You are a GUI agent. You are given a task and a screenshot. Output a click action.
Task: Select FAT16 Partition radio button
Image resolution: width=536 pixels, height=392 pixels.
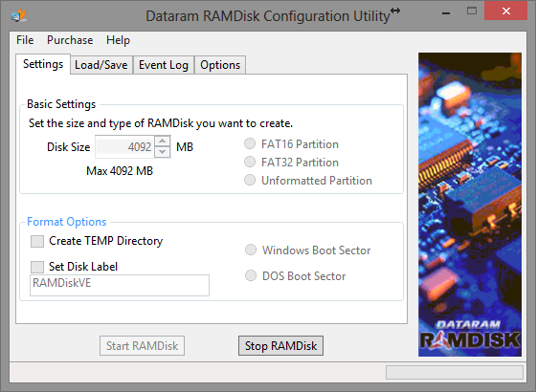tap(250, 143)
